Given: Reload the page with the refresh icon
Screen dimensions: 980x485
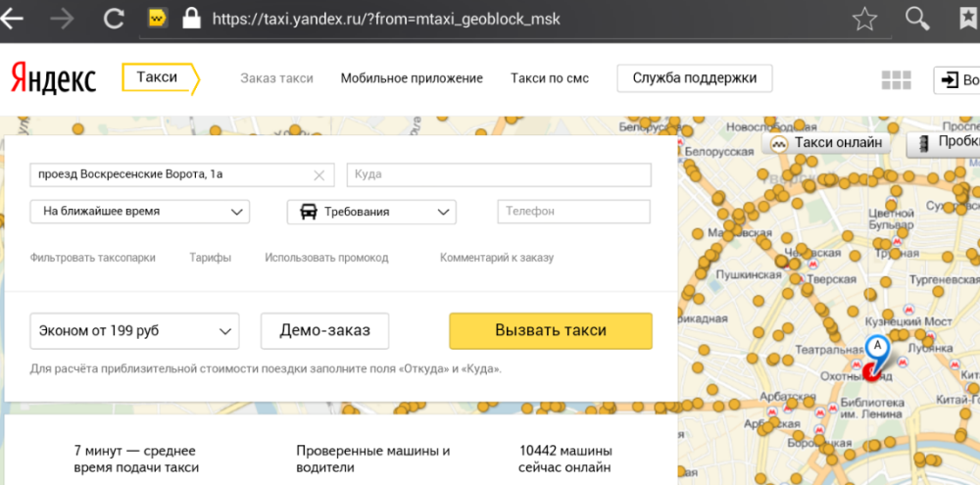Looking at the screenshot, I should click(113, 19).
